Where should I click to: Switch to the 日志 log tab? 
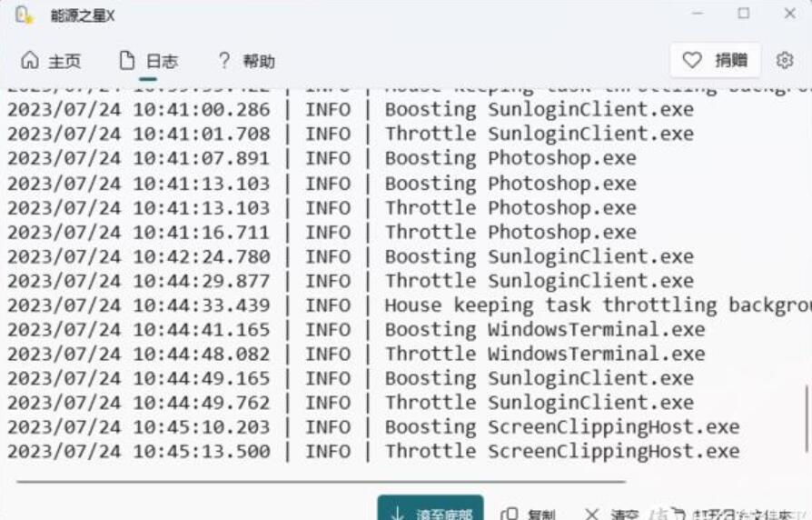point(149,61)
